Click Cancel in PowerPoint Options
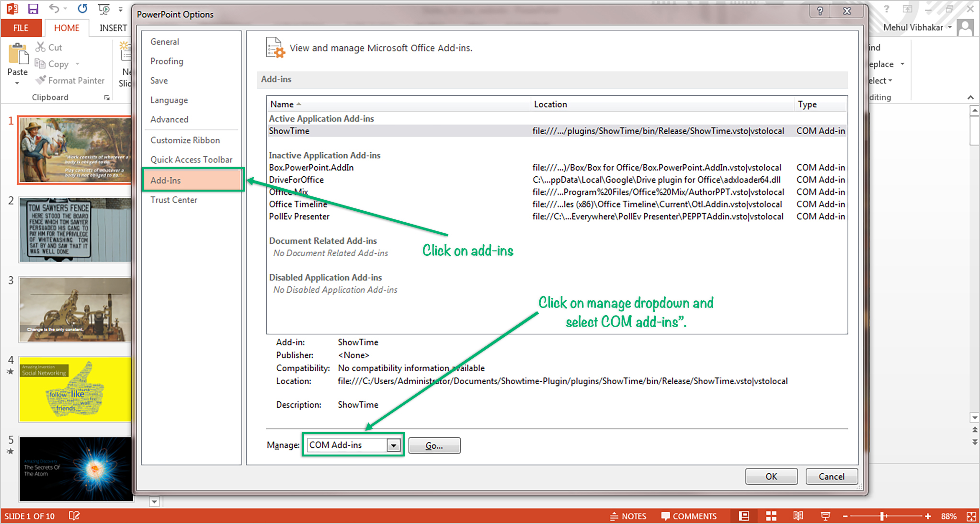This screenshot has width=980, height=524. click(831, 476)
